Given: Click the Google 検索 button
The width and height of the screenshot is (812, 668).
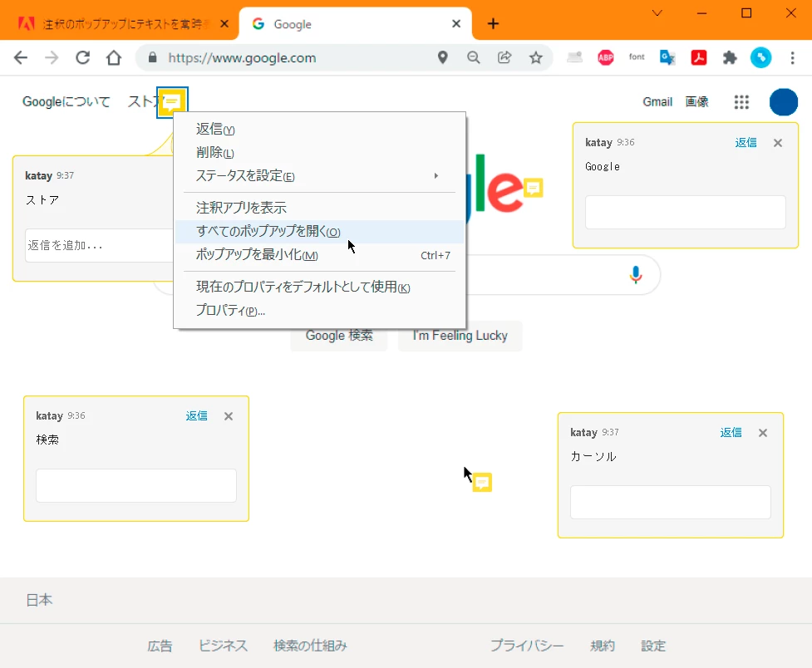Looking at the screenshot, I should pyautogui.click(x=339, y=336).
